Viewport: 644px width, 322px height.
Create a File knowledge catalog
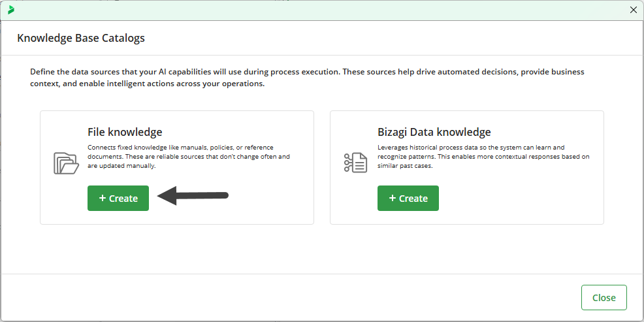(118, 199)
